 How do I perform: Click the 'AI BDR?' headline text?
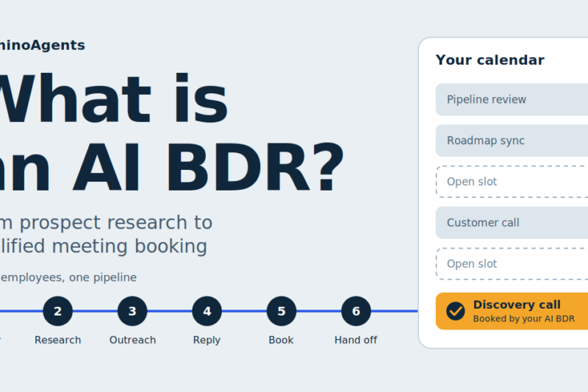click(208, 167)
